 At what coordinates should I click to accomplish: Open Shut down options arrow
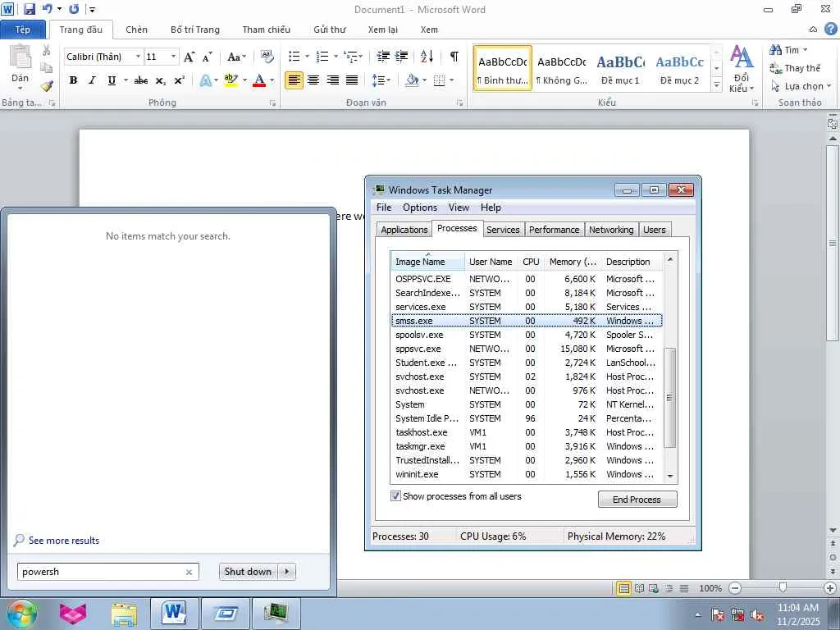pyautogui.click(x=287, y=572)
